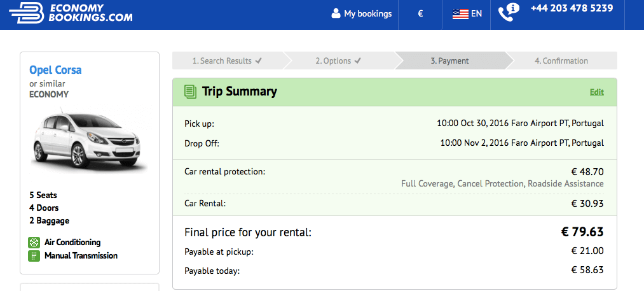Click the Opel Corsa car name
The width and height of the screenshot is (644, 291).
(x=55, y=70)
